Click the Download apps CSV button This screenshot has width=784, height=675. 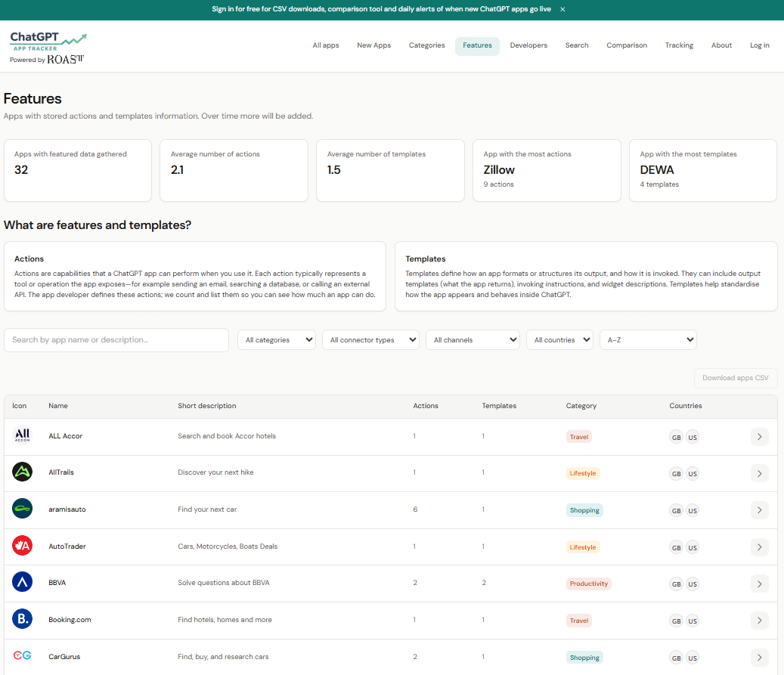click(x=736, y=378)
